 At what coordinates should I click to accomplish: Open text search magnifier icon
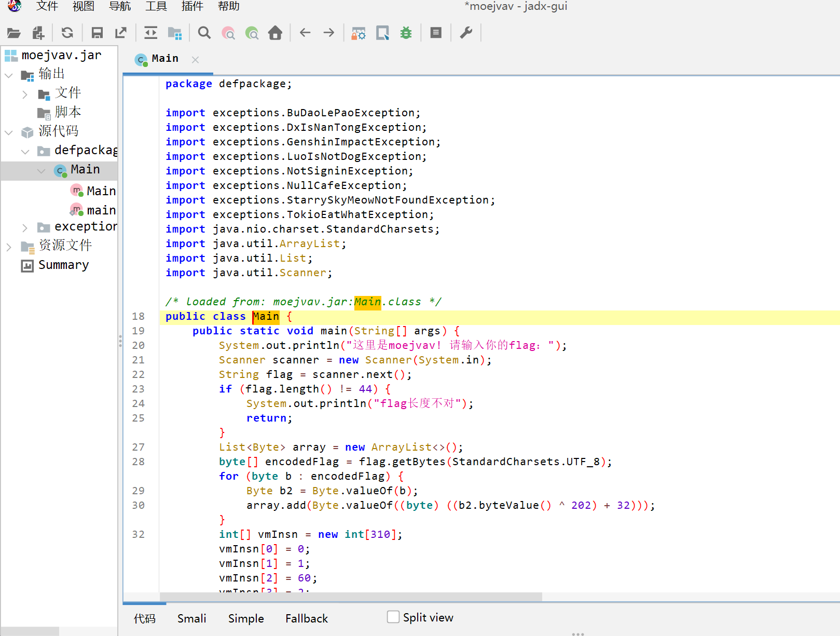(x=204, y=33)
